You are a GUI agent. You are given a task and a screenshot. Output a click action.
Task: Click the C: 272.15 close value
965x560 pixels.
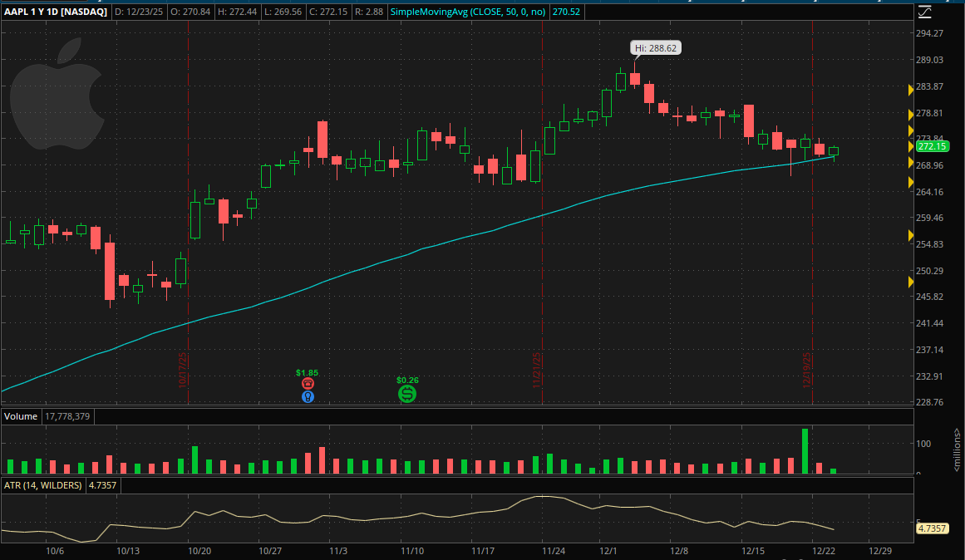point(328,12)
